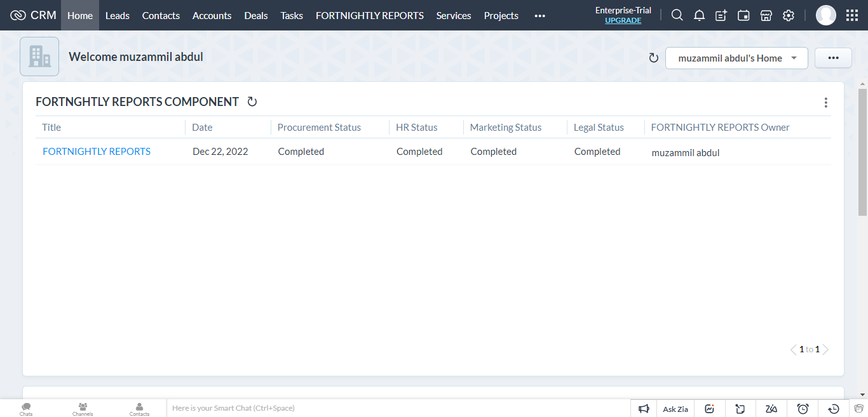Refresh the FORTNIGHTLY REPORTS COMPONENT
Screen dimensions: 868x417
[252, 102]
